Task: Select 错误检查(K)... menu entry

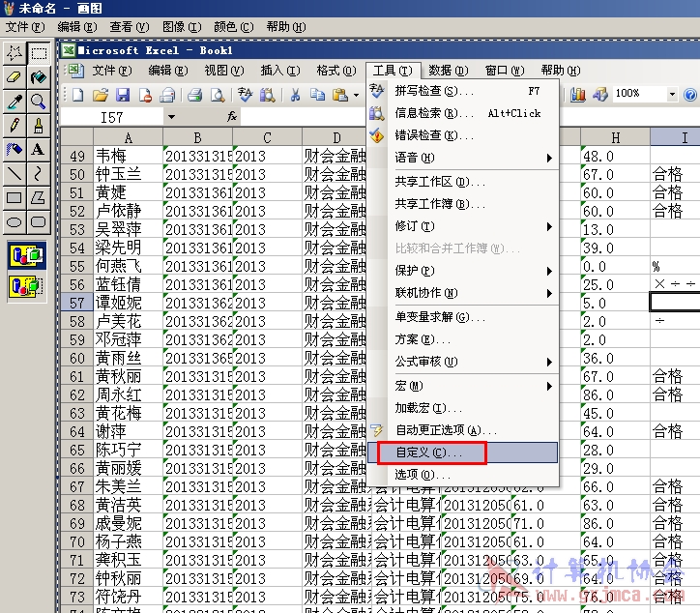Action: pyautogui.click(x=462, y=135)
